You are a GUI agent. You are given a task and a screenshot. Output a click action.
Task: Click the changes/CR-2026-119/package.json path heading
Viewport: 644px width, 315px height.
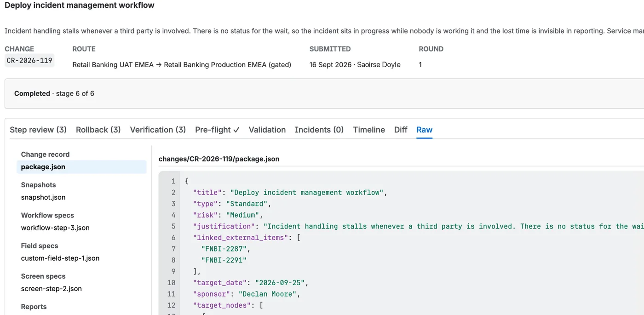coord(219,159)
